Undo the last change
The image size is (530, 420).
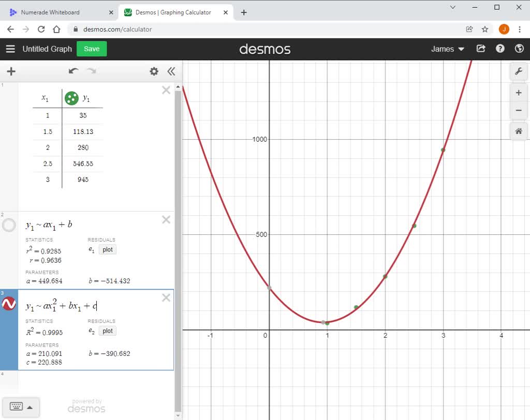click(x=73, y=71)
